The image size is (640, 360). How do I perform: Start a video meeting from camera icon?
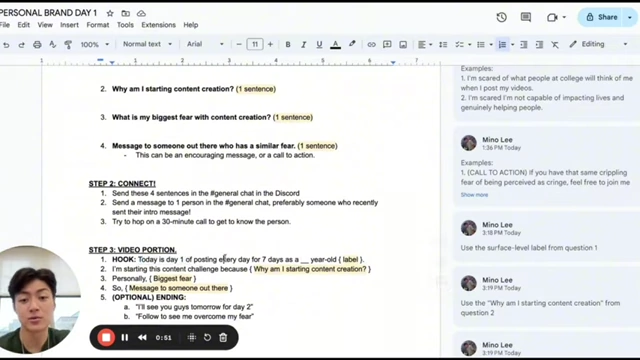click(x=552, y=18)
